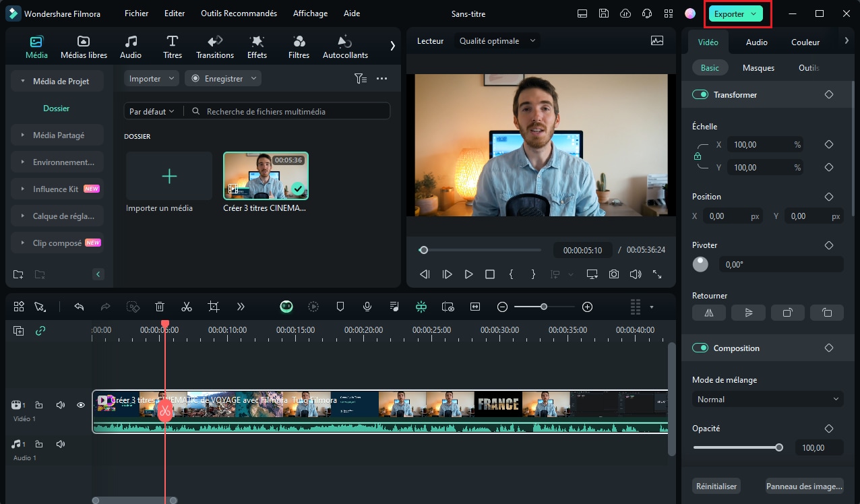Delete the selected clip with trash icon
The width and height of the screenshot is (860, 504).
(x=160, y=307)
